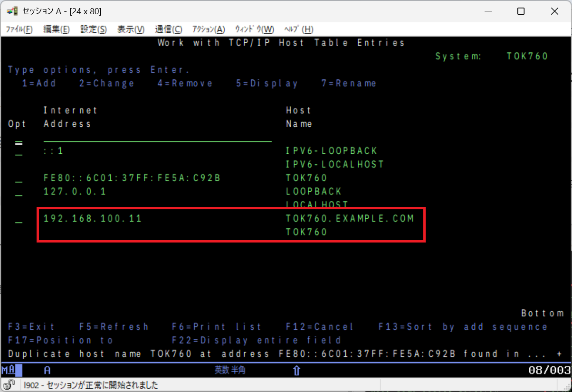Click F3=Exit function key label

31,327
